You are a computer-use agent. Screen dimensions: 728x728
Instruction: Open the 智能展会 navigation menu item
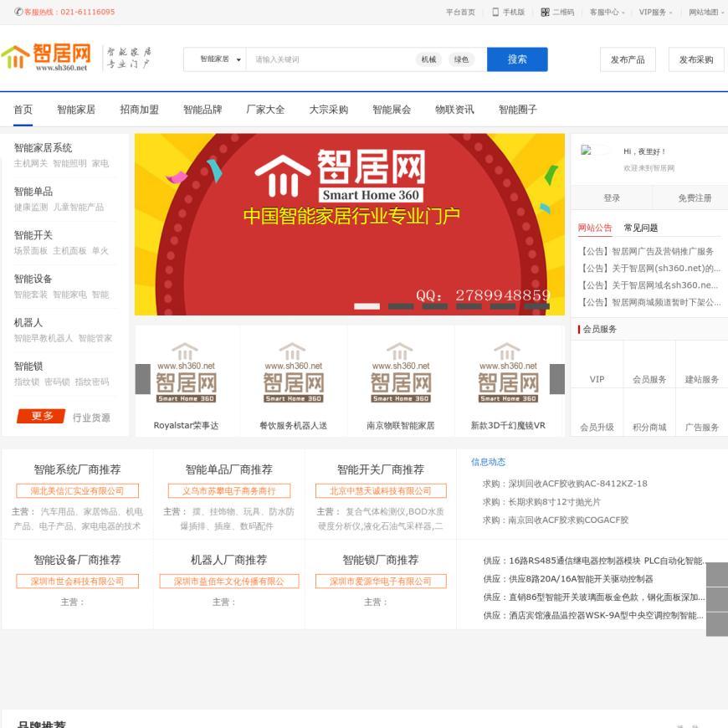(392, 110)
